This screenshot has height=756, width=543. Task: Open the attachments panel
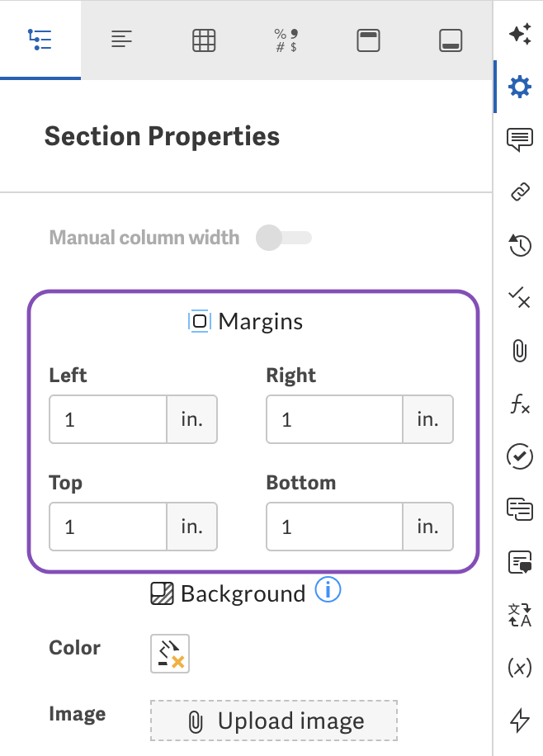[519, 350]
